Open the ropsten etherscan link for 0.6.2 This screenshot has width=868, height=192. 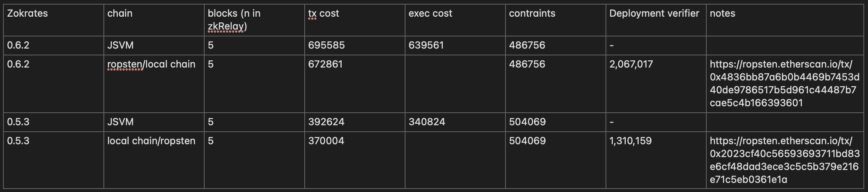(x=784, y=83)
